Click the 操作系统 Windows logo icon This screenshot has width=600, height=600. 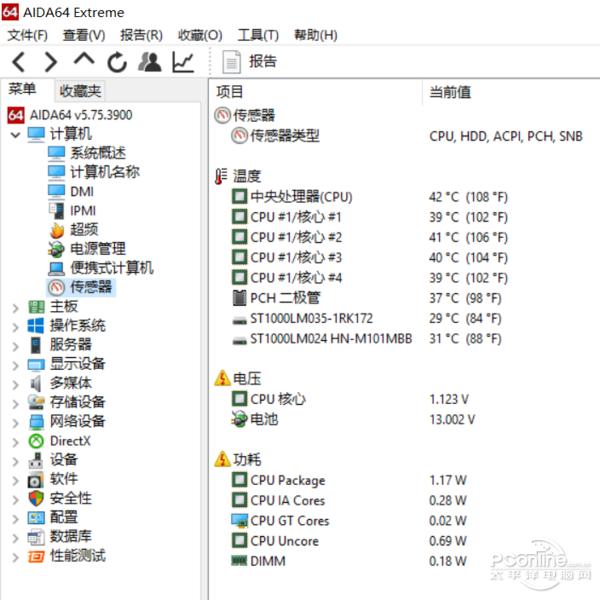(36, 326)
